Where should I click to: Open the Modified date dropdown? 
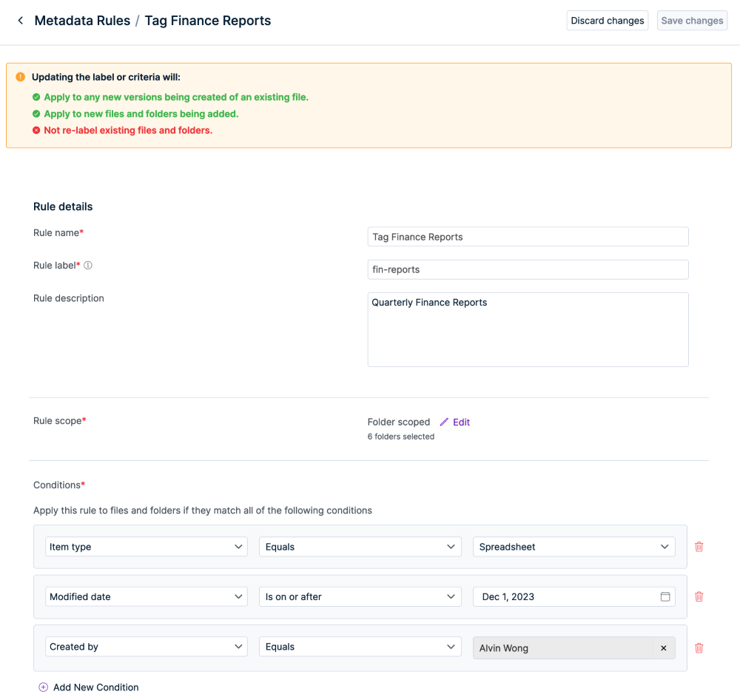pyautogui.click(x=147, y=596)
